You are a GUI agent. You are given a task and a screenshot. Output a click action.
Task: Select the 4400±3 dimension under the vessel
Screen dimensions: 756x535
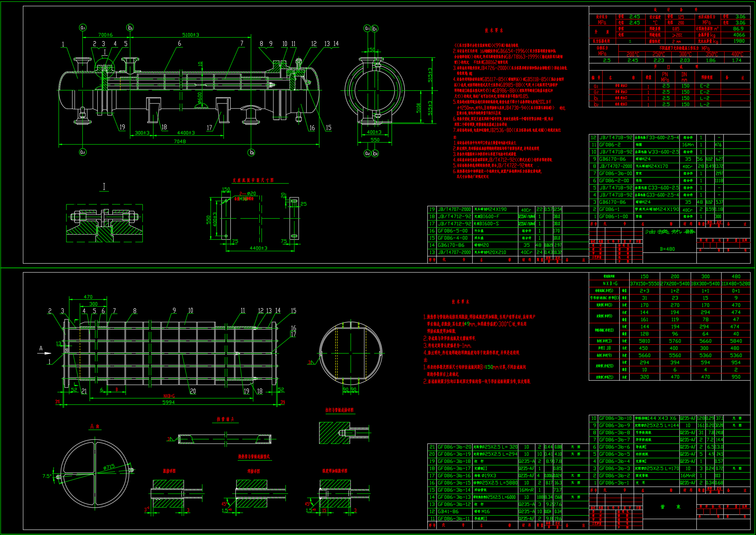[x=186, y=133]
